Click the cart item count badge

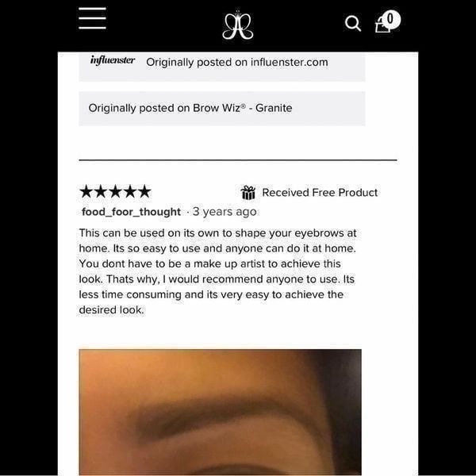390,19
